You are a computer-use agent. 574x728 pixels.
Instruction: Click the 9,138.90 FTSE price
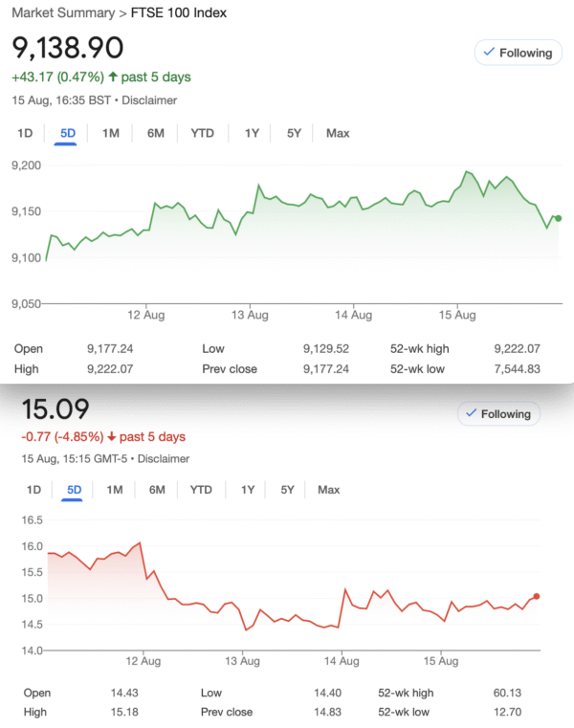coord(67,48)
